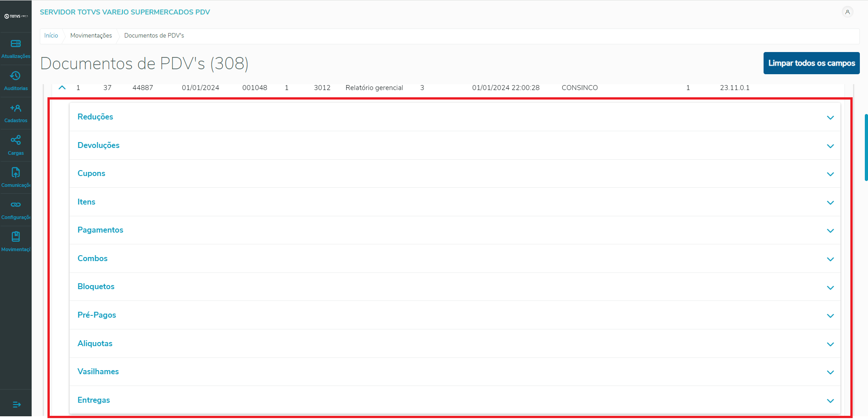868x419 pixels.
Task: Click the page vertical scrollbar
Action: 866,148
